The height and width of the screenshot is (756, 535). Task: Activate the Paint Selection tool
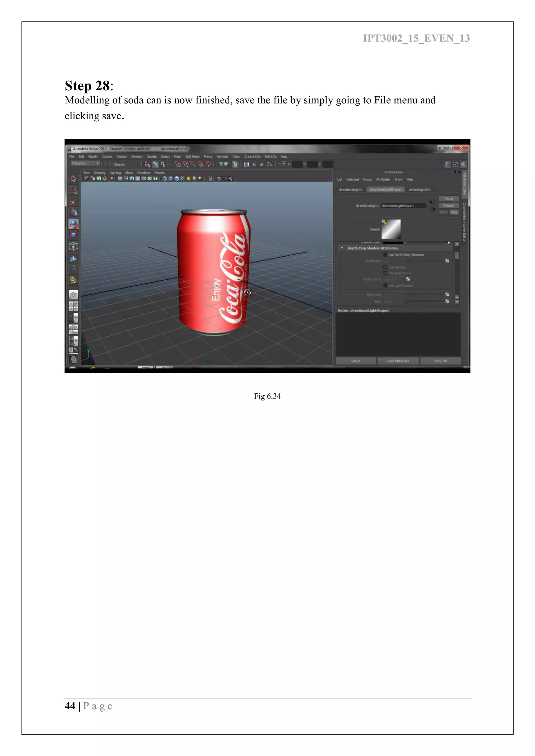[73, 202]
